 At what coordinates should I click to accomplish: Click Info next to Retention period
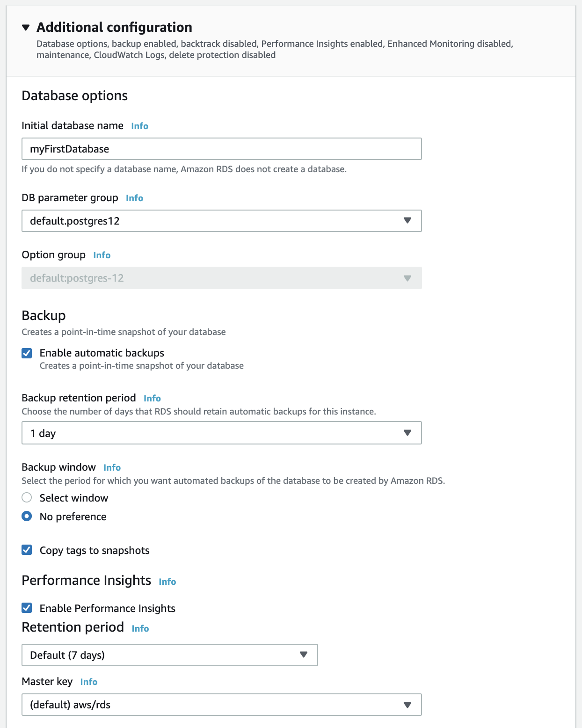140,629
